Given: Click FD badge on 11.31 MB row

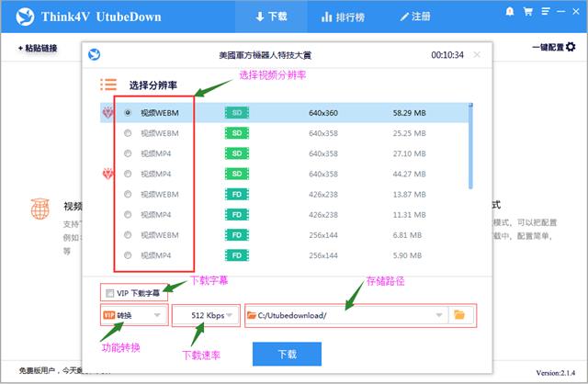Looking at the screenshot, I should point(237,214).
